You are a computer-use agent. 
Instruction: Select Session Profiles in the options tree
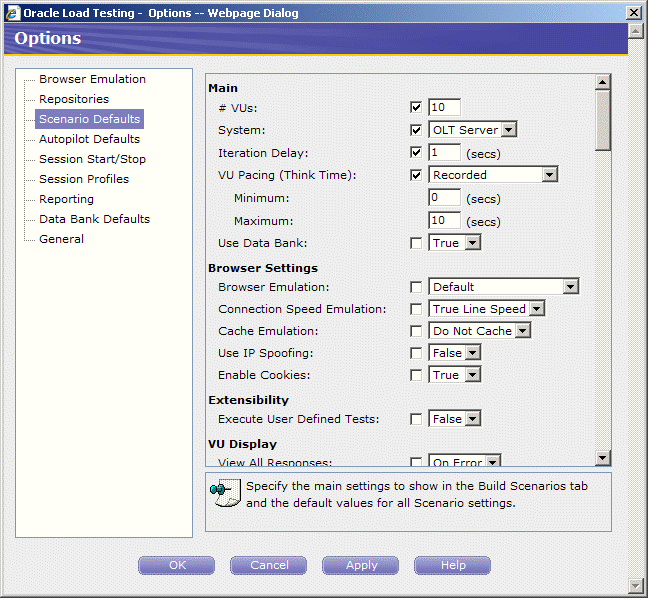click(84, 179)
